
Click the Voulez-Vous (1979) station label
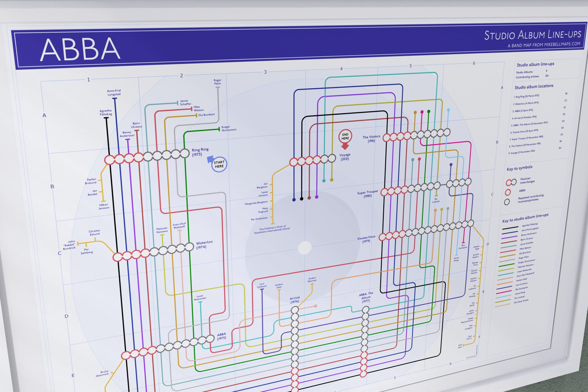pyautogui.click(x=366, y=239)
